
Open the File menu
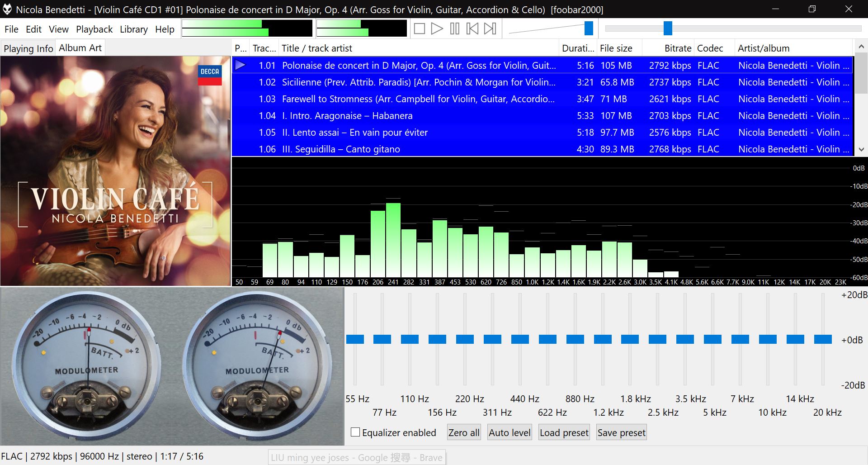click(x=11, y=29)
